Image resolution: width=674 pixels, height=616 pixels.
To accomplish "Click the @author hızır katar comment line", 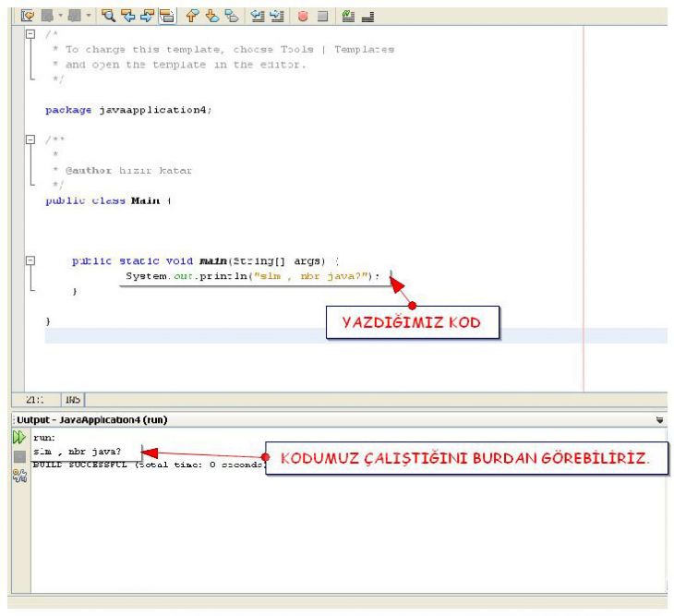I will (123, 171).
